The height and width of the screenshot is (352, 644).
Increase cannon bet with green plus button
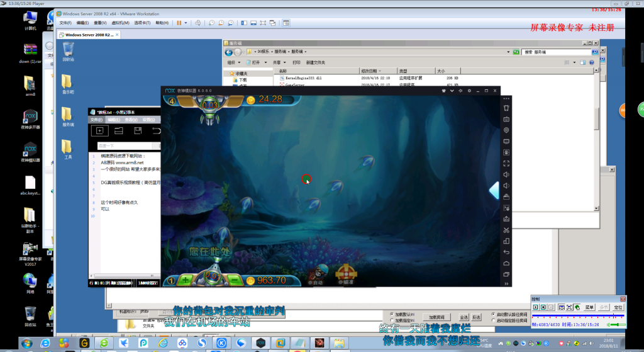tap(186, 280)
